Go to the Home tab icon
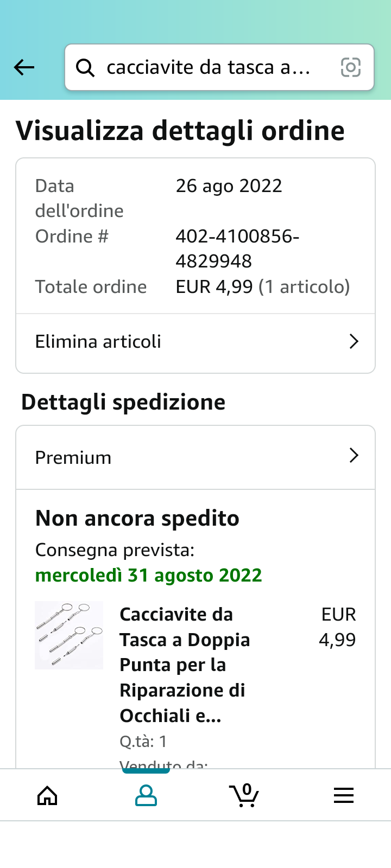Viewport: 391px width, 868px height. pos(47,796)
